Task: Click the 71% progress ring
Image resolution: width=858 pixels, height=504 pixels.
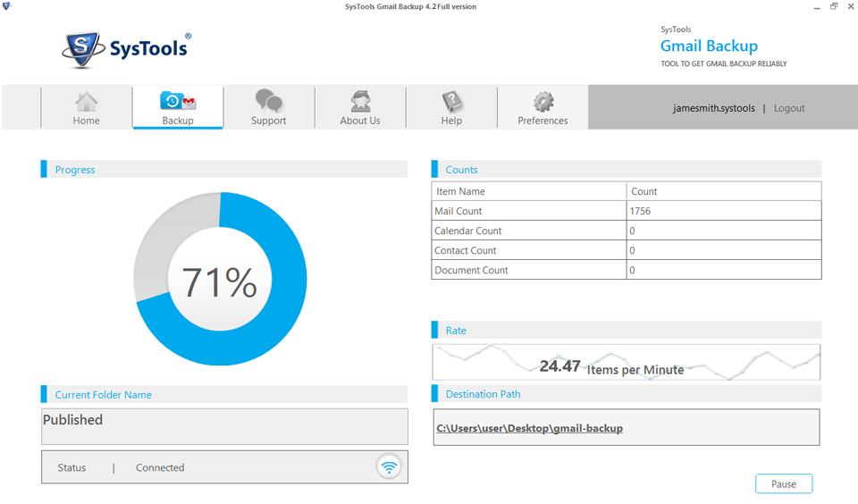Action: 220,279
